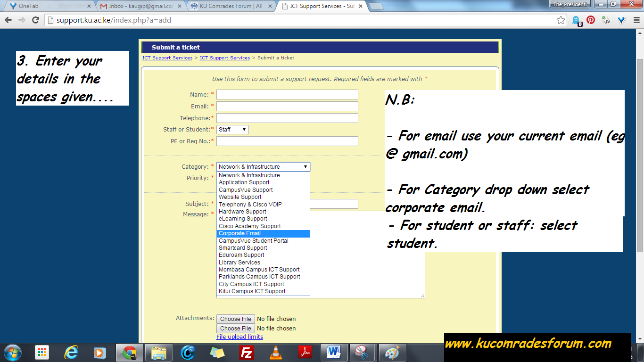Open the media player taskbar icon

tap(99, 353)
